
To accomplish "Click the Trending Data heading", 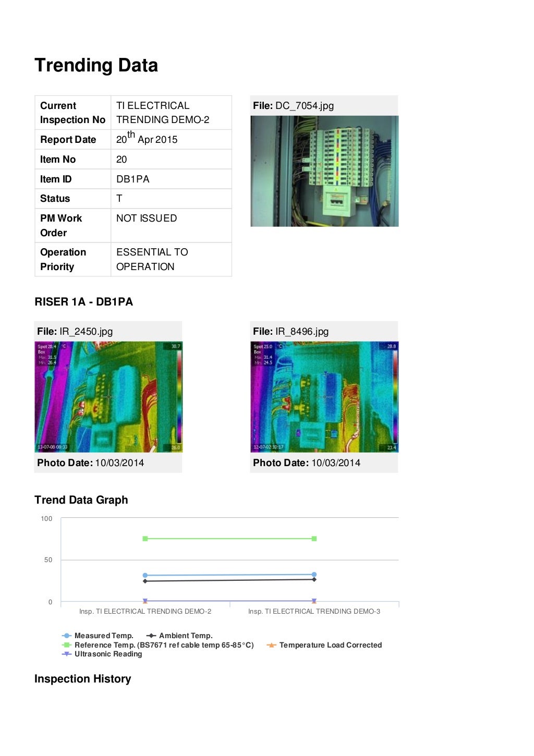I will [x=96, y=65].
